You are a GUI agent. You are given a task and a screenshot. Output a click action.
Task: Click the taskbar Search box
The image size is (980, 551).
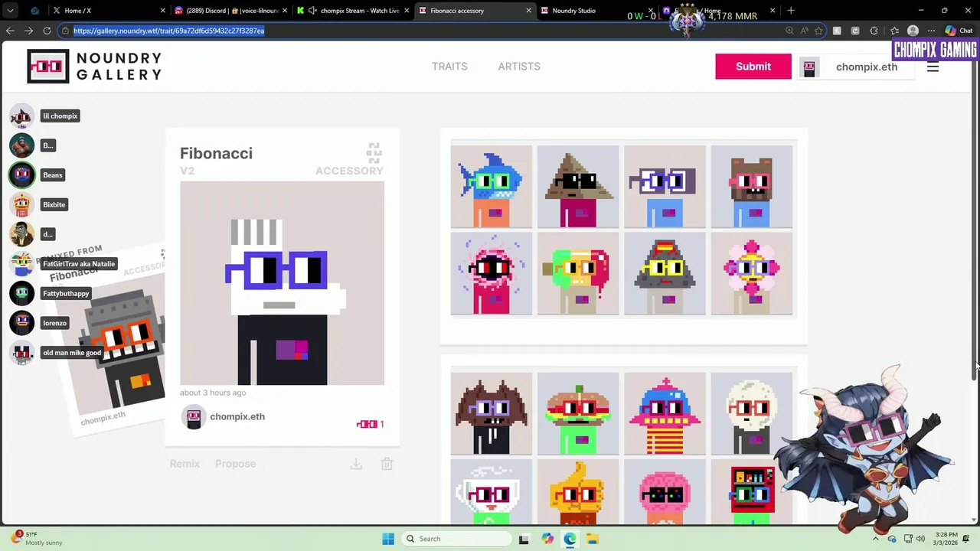click(456, 539)
